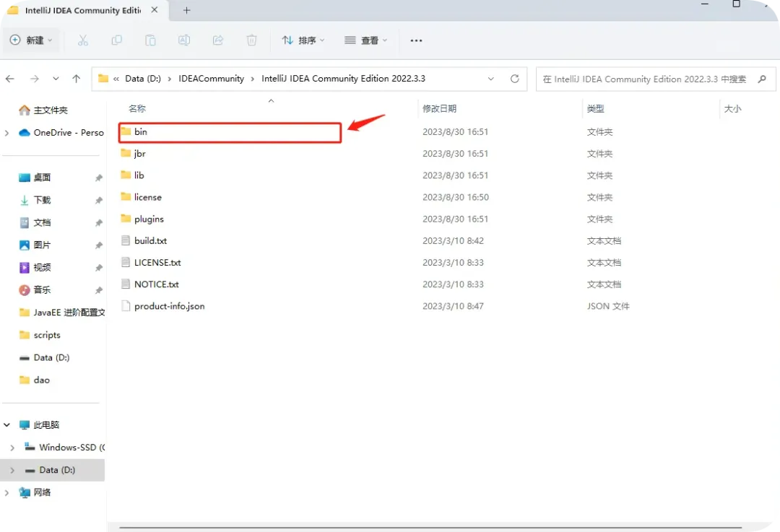
Task: Unpin 桌面 using its pin icon
Action: 98,178
